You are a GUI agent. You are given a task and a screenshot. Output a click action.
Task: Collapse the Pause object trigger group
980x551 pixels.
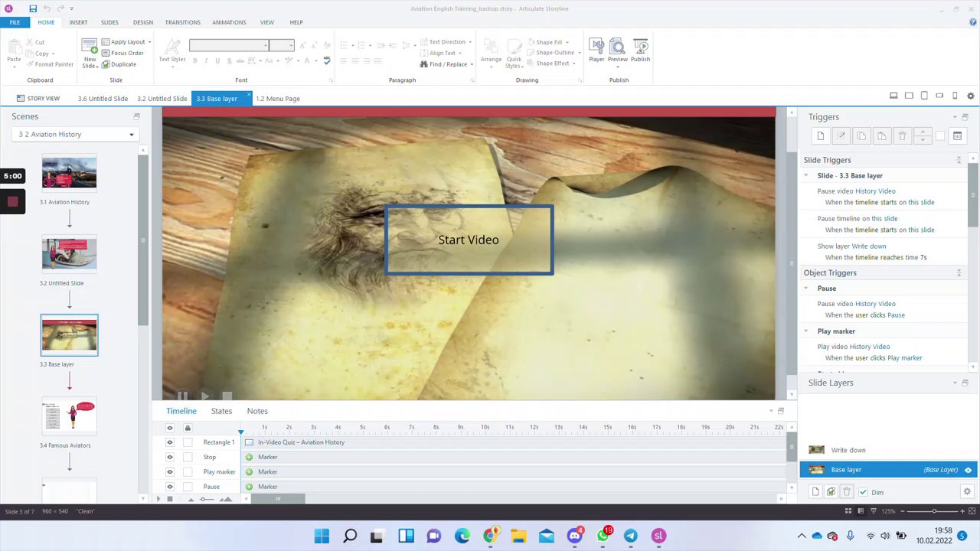pyautogui.click(x=805, y=289)
